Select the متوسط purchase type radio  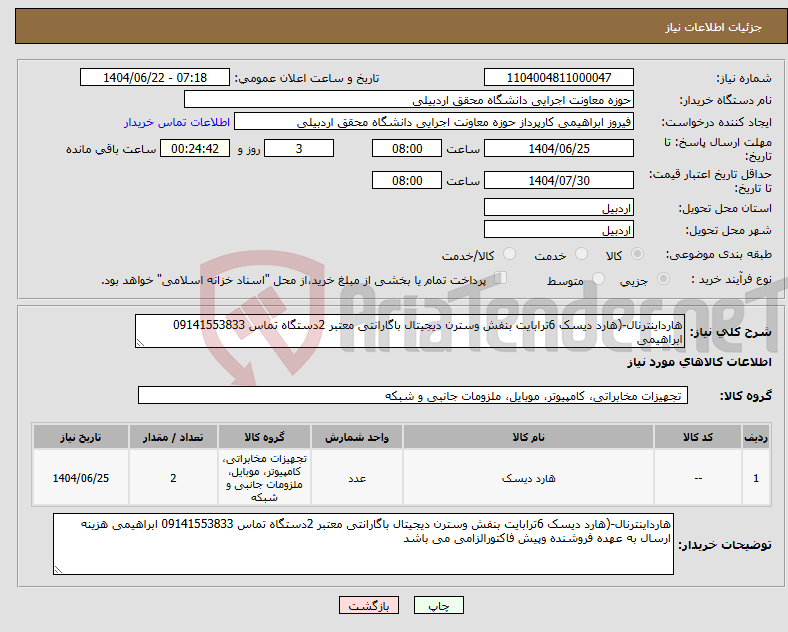point(599,278)
